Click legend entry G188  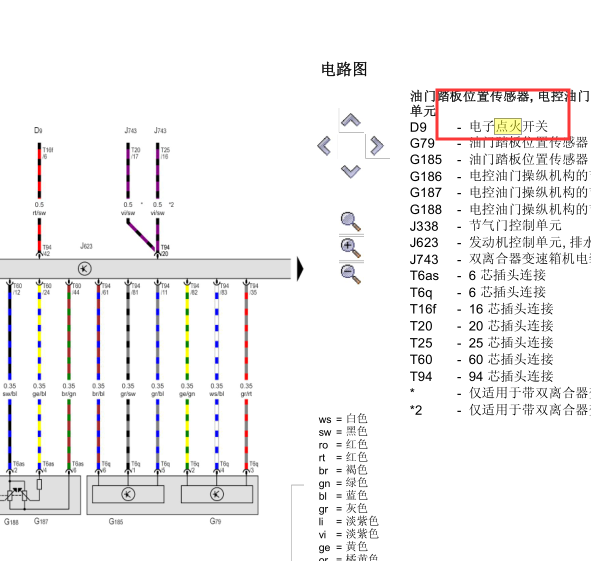pos(500,210)
